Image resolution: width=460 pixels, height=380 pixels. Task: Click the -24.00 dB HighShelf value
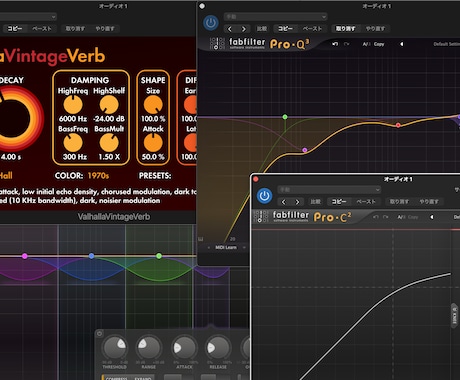click(109, 119)
